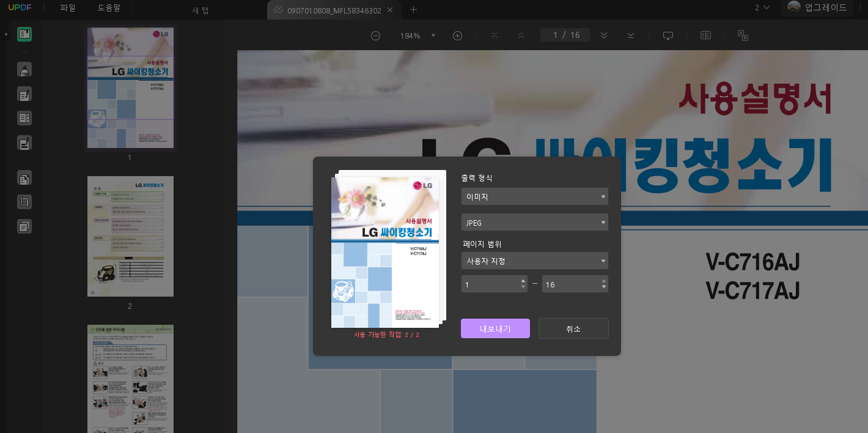Open the 도움말 menu
868x433 pixels.
click(x=109, y=8)
